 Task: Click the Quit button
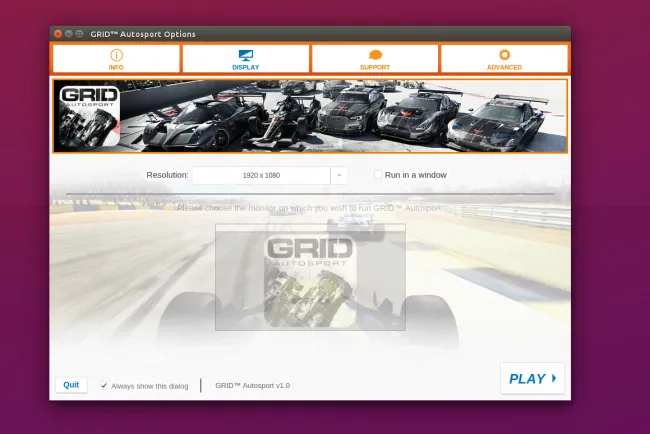71,385
